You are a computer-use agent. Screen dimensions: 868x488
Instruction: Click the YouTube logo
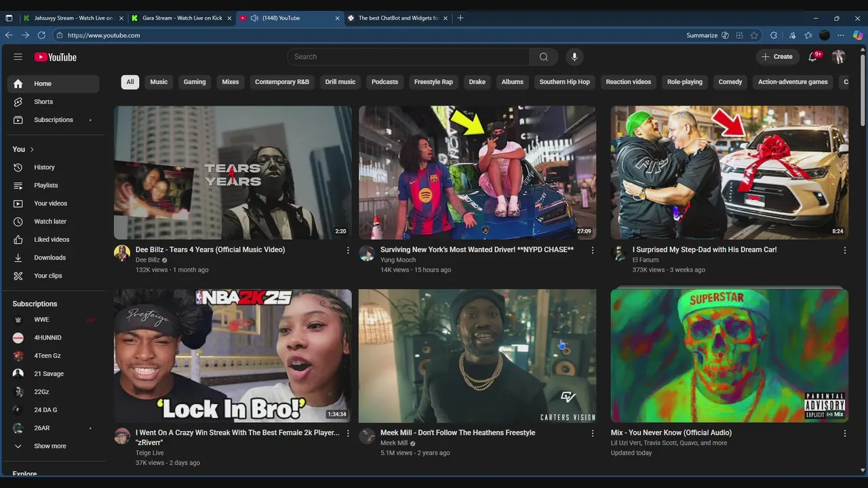click(x=56, y=57)
